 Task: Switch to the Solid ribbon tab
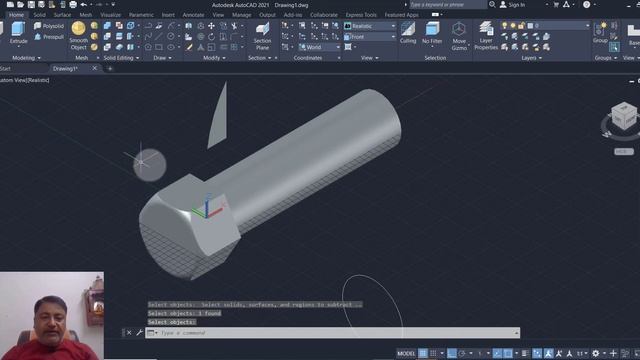click(x=39, y=15)
